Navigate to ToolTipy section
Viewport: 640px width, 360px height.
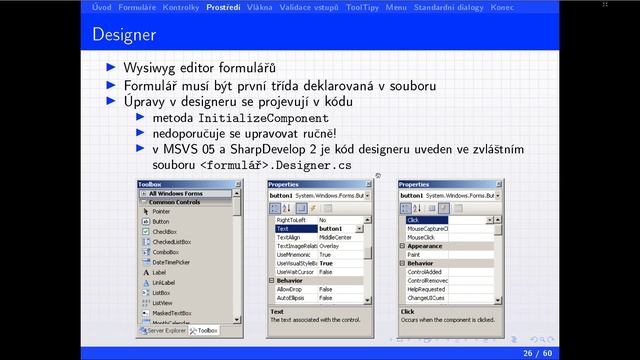362,7
